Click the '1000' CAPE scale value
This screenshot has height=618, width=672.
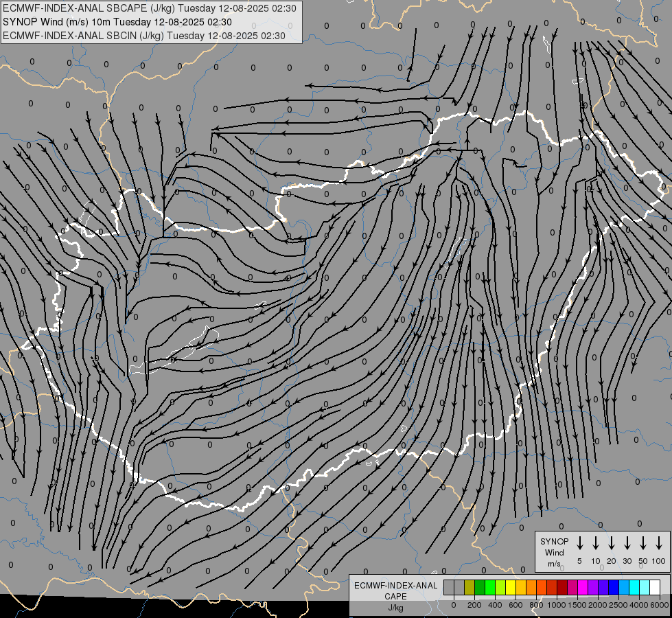click(557, 605)
